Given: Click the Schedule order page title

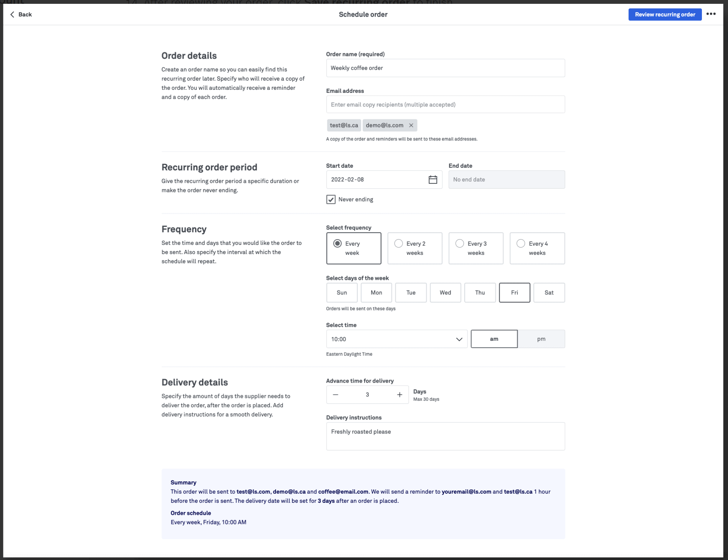Looking at the screenshot, I should [363, 15].
